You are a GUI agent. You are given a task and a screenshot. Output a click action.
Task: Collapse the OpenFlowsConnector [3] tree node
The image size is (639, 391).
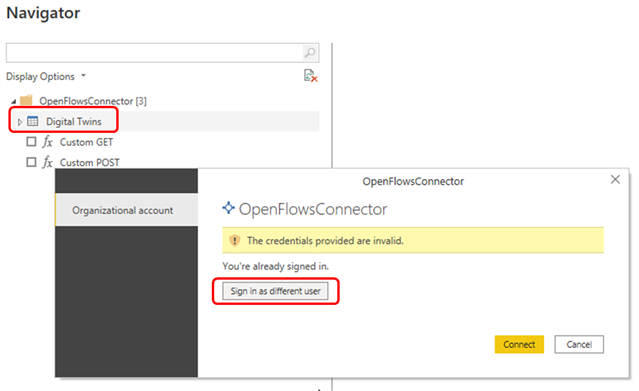coord(13,101)
